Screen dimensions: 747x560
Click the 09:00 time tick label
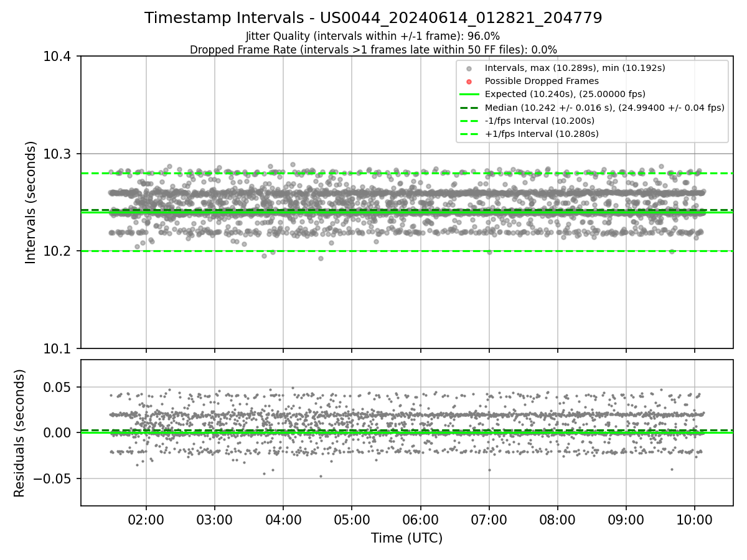[626, 520]
